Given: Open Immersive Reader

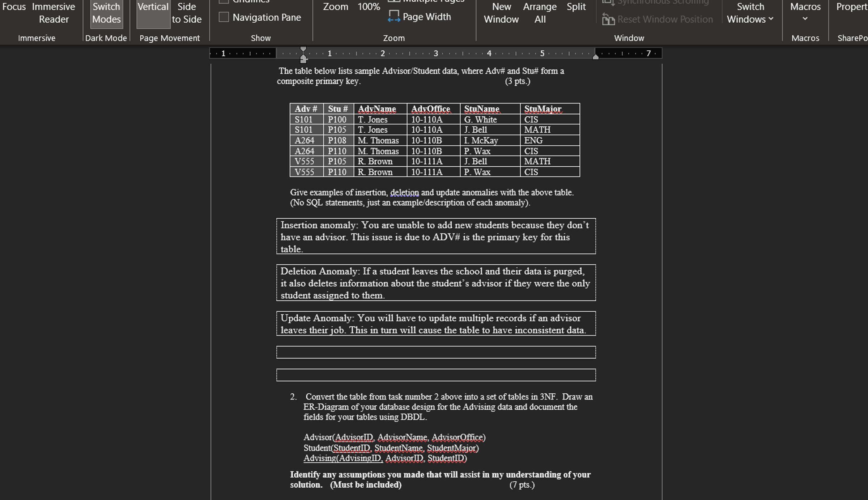Looking at the screenshot, I should pyautogui.click(x=54, y=13).
